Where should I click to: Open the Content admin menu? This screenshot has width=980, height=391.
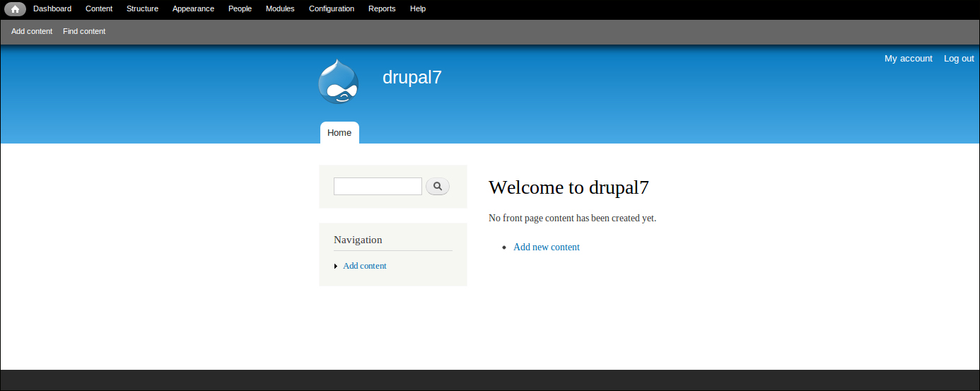[99, 8]
